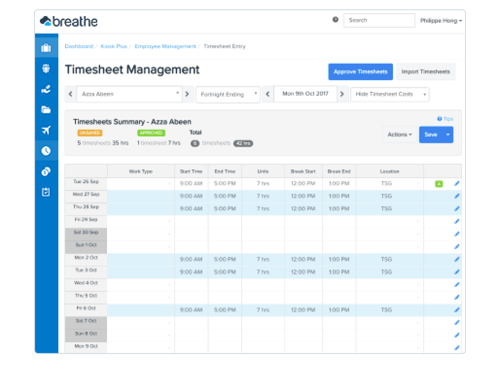Go to previous employee with left chevron
The width and height of the screenshot is (500, 372).
point(71,94)
